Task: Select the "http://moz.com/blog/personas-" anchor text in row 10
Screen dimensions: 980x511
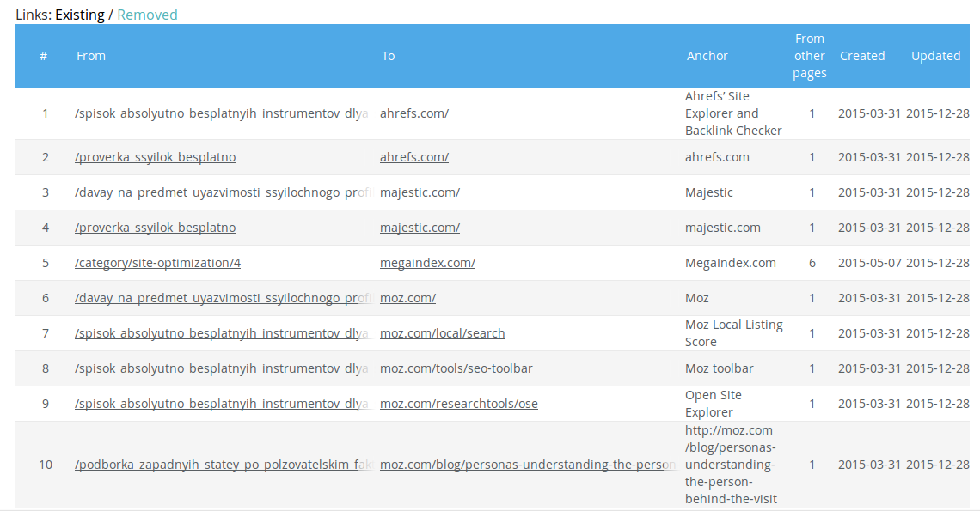Action: pos(731,465)
